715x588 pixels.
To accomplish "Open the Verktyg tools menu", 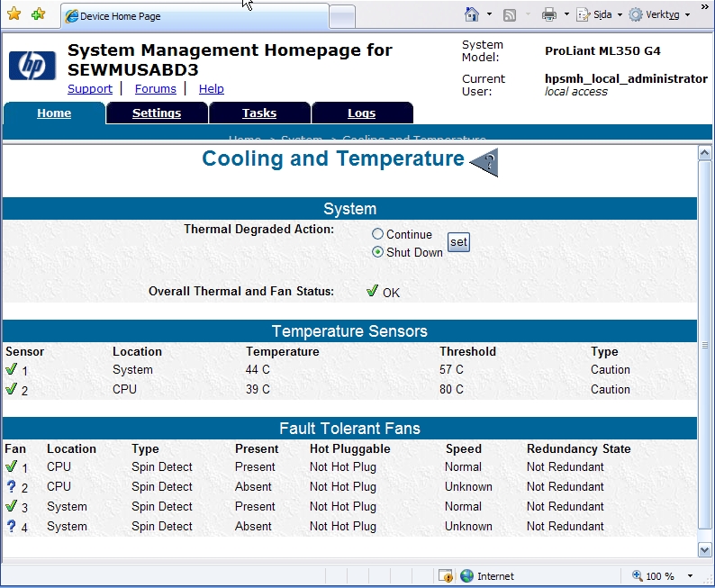I will pyautogui.click(x=658, y=14).
